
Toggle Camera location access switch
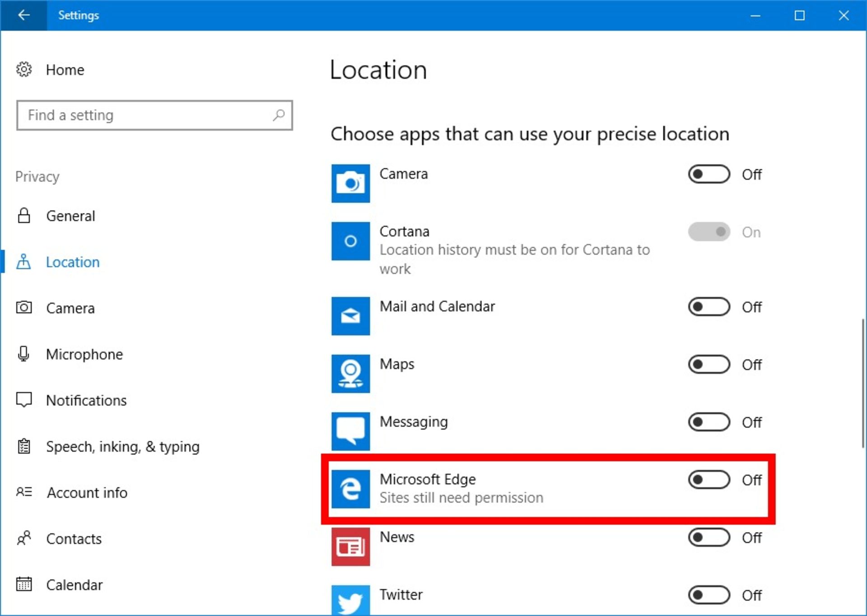[709, 174]
